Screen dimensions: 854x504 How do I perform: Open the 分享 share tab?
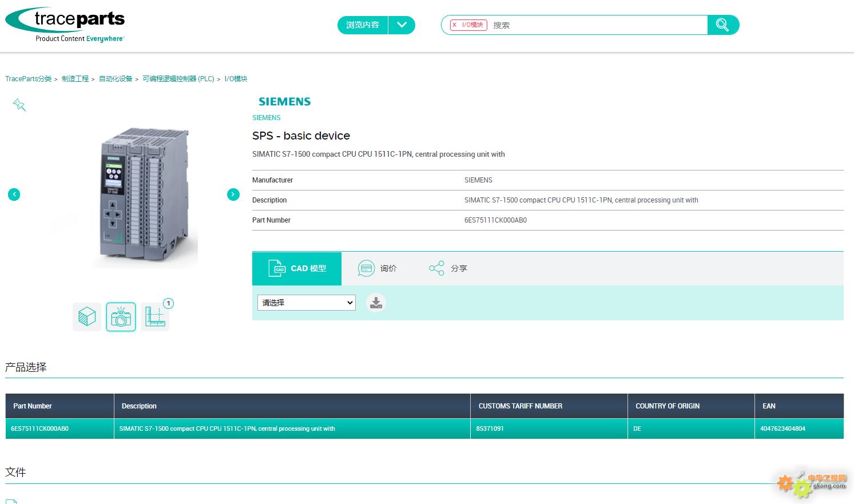pos(448,268)
